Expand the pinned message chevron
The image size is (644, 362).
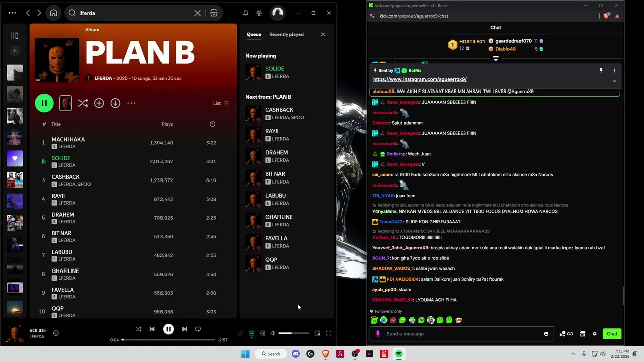(614, 81)
